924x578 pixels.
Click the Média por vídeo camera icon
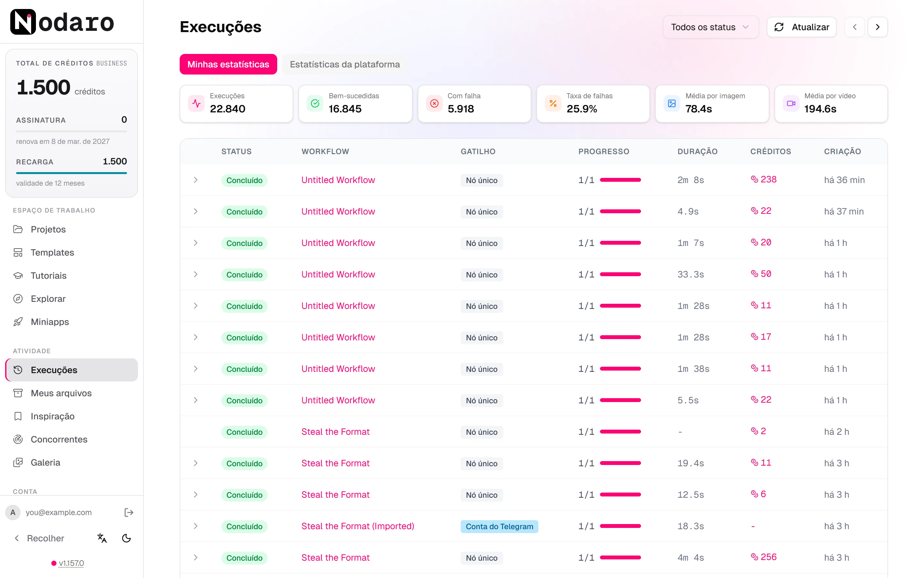791,104
